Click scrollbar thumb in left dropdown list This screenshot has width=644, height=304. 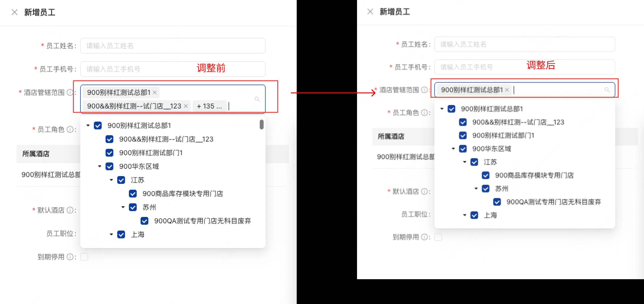(x=261, y=125)
